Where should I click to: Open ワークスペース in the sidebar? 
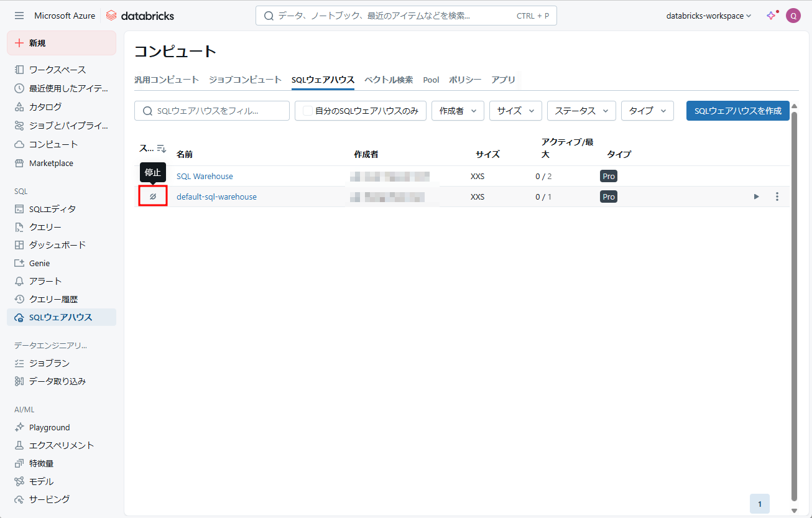tap(62, 70)
